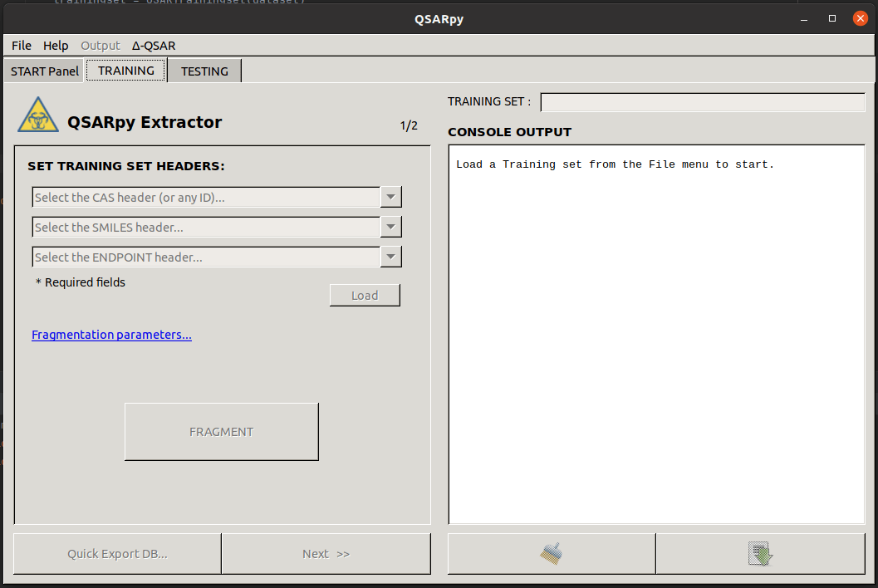This screenshot has height=588, width=878.
Task: Expand the CAS header dropdown arrow
Action: pyautogui.click(x=391, y=197)
